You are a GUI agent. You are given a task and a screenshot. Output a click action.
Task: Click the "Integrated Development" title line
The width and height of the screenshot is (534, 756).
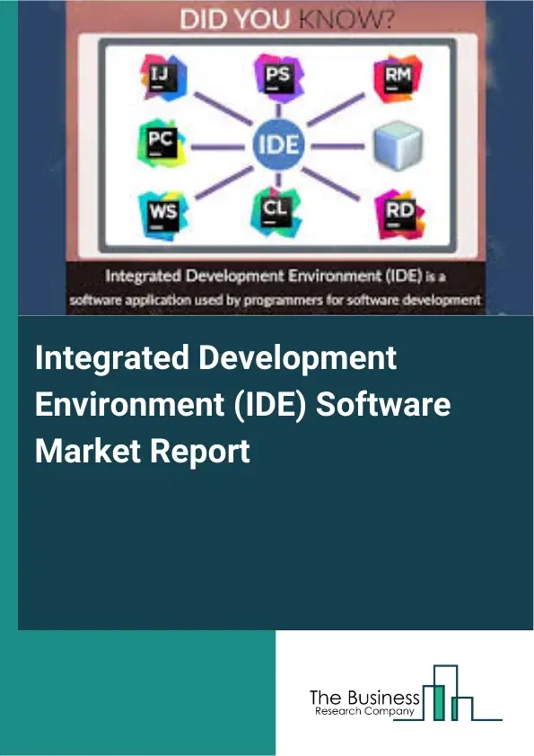(x=216, y=357)
